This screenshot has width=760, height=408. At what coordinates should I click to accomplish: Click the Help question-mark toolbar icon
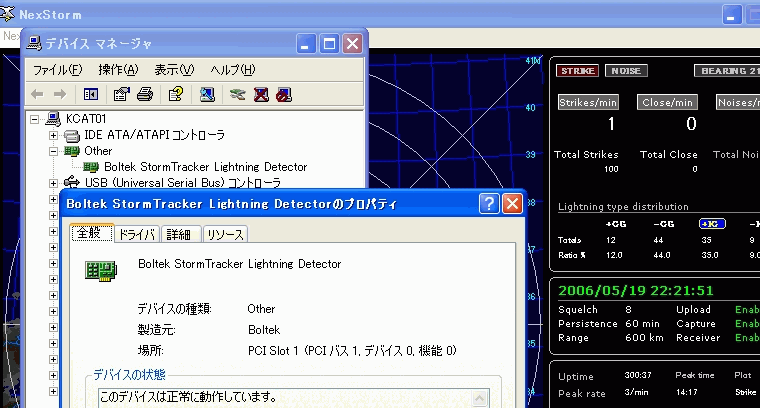coord(175,95)
